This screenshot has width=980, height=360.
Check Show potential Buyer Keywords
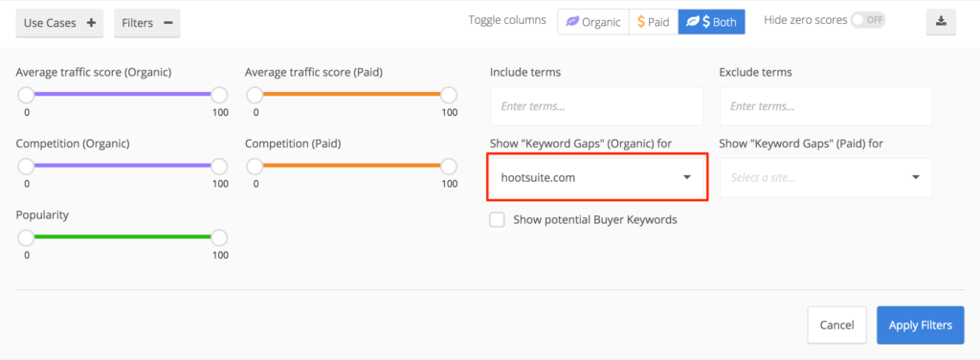pos(497,220)
